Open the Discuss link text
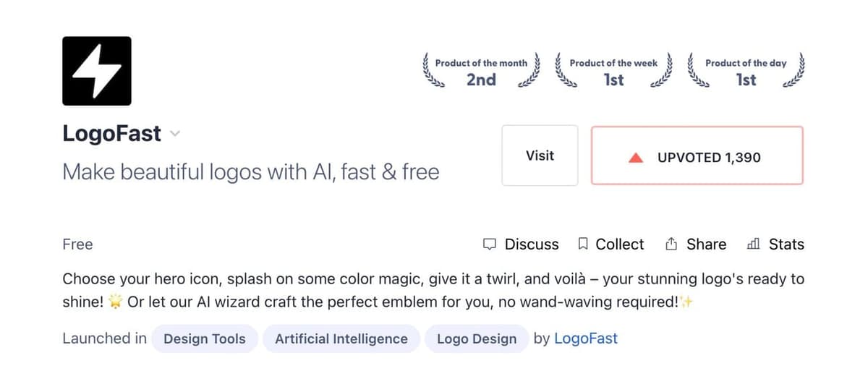Screen dimensions: 868x379 (532, 244)
